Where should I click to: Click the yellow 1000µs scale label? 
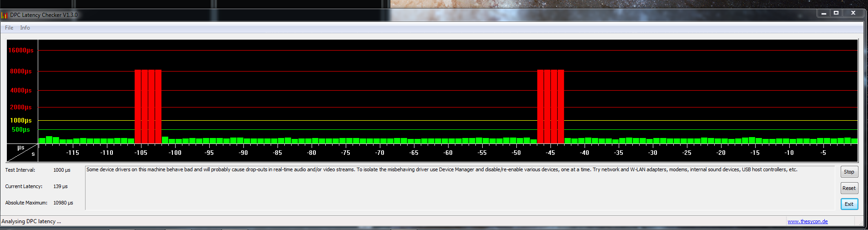[x=21, y=120]
